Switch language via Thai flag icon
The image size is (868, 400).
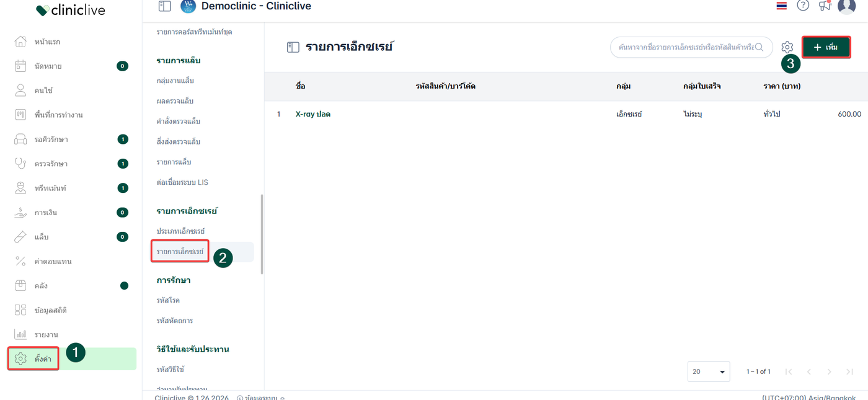coord(781,6)
